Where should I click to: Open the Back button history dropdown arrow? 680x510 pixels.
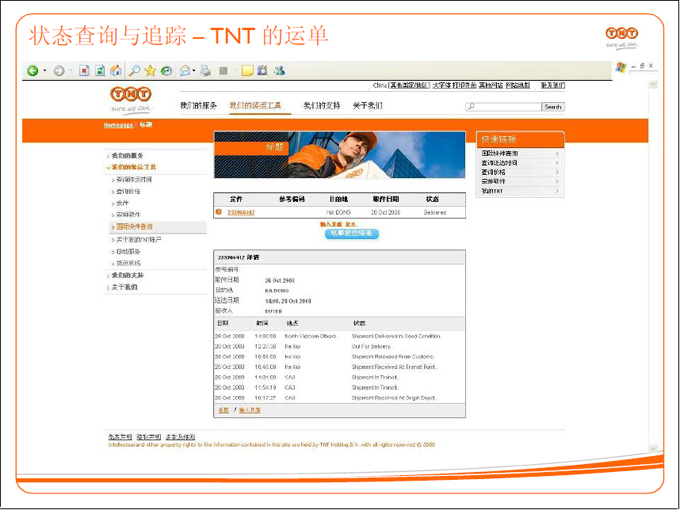(x=45, y=71)
